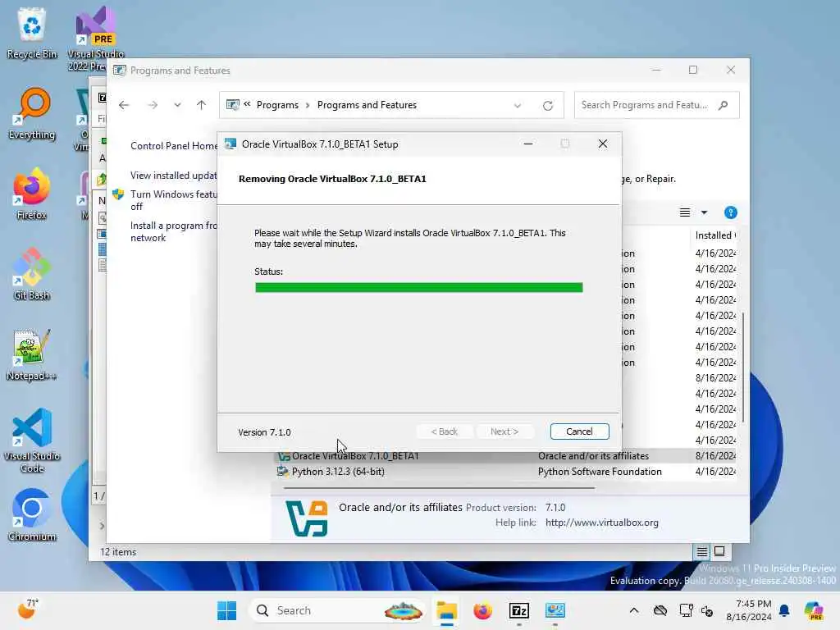Viewport: 840px width, 630px height.
Task: Launch Everything search desktop icon
Action: tap(32, 113)
